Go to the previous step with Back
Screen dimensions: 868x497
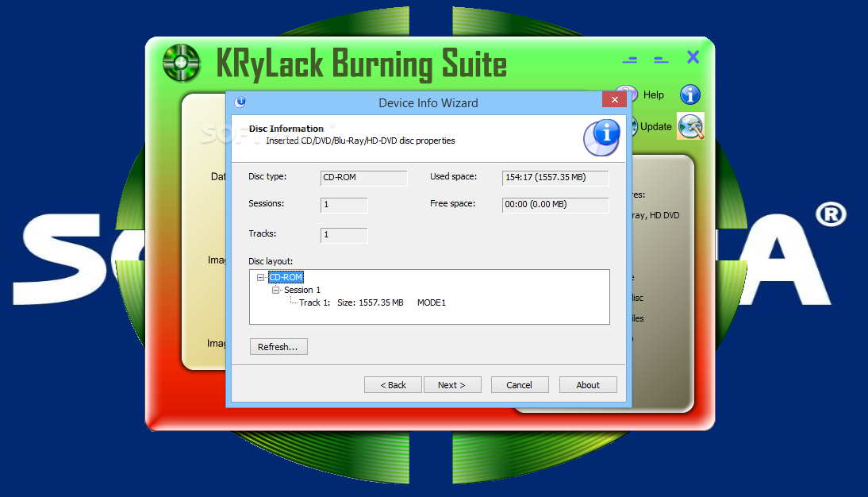coord(393,385)
